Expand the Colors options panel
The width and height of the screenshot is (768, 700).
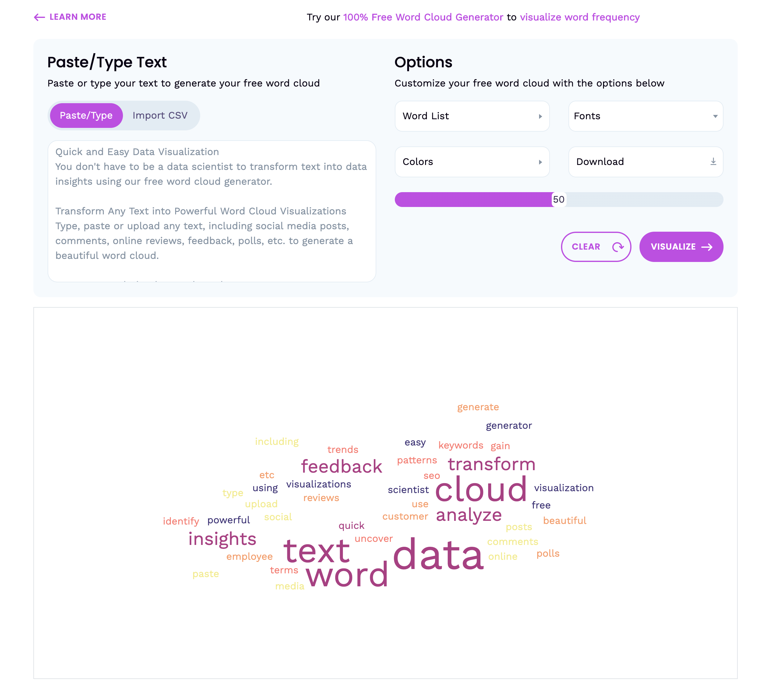pos(472,162)
